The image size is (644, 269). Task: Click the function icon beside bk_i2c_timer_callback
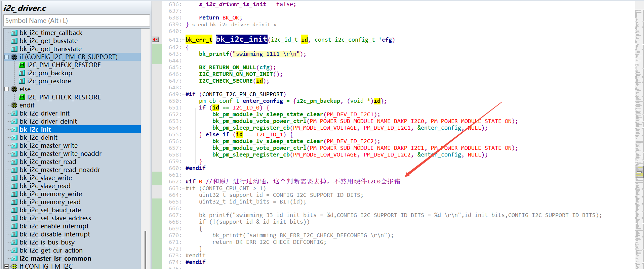(x=14, y=33)
